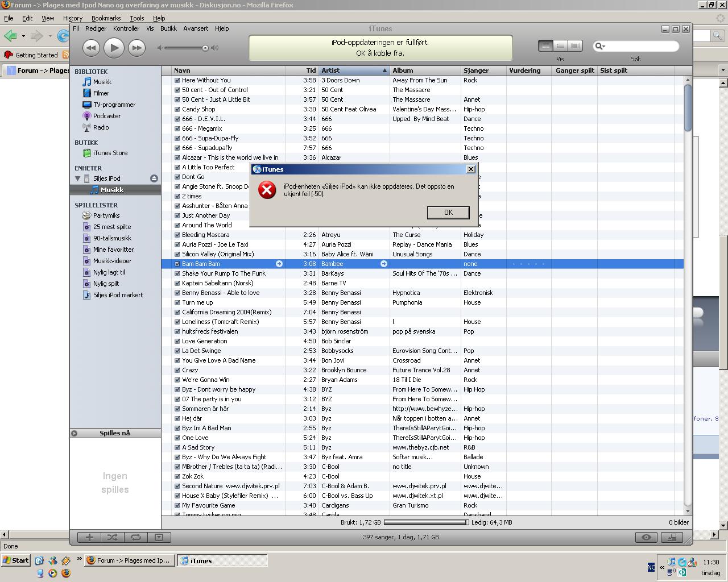The image size is (728, 582).
Task: Click the iTunes play button
Action: 114,48
